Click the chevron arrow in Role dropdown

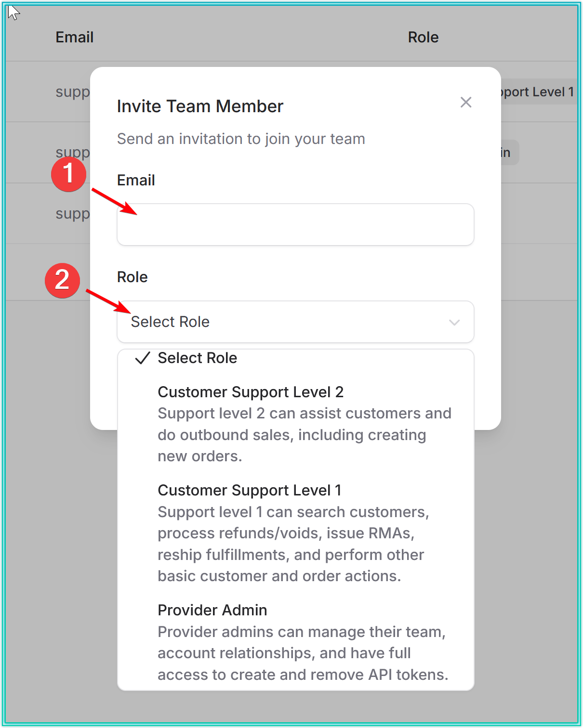454,322
